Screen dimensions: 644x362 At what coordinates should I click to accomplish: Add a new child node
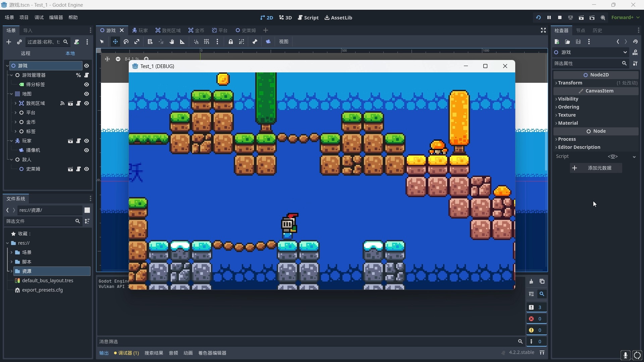click(9, 42)
